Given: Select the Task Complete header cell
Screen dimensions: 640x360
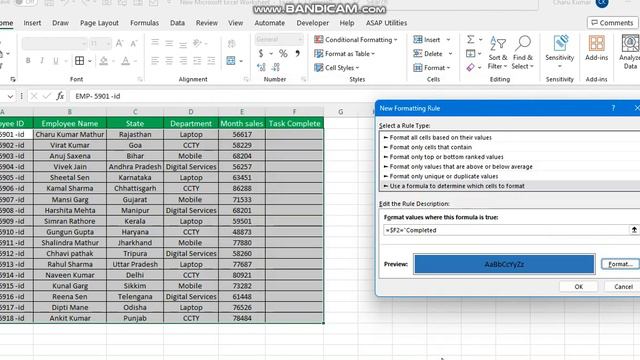Looking at the screenshot, I should click(x=294, y=123).
